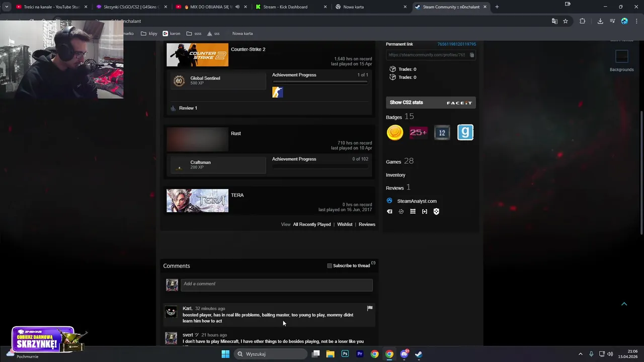Open the Craftsman Rust badge
The width and height of the screenshot is (644, 362).
click(x=217, y=164)
